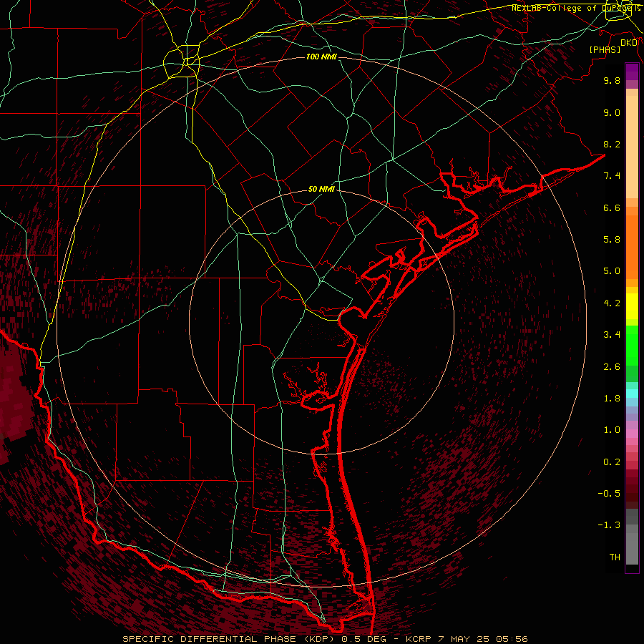This screenshot has height=644, width=644.
Task: Click the 1.8 scale value
Action: click(x=612, y=399)
